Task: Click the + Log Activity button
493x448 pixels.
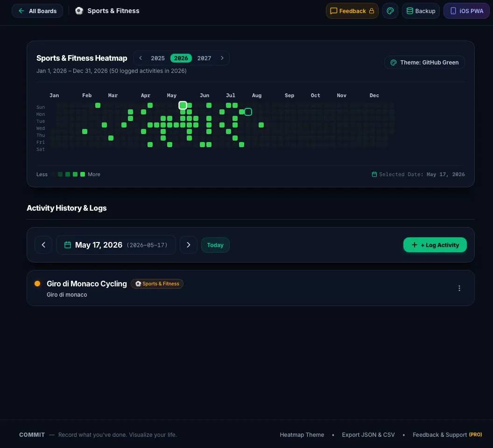Action: point(435,245)
